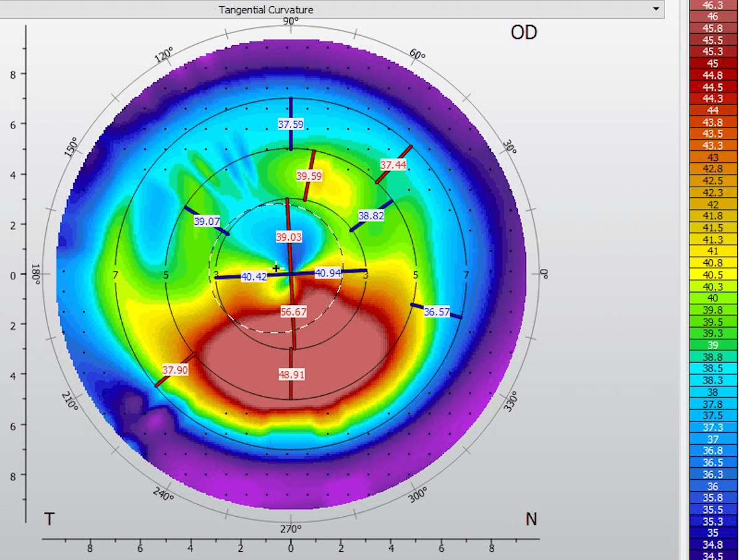Select the 37.59 superior curvature marker
Screen dimensions: 739x560
tap(290, 125)
